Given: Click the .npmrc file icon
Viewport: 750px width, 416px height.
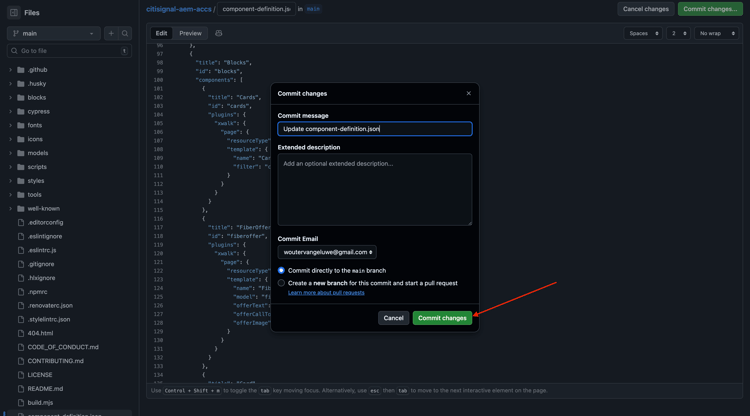Looking at the screenshot, I should tap(21, 292).
